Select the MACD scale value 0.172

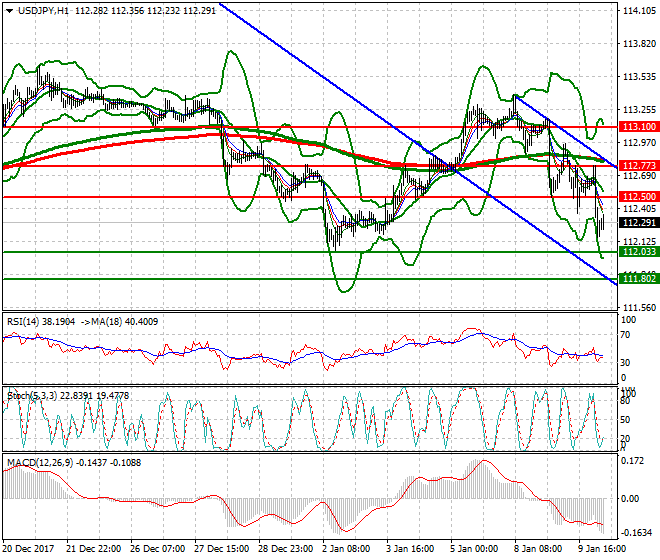coord(633,461)
